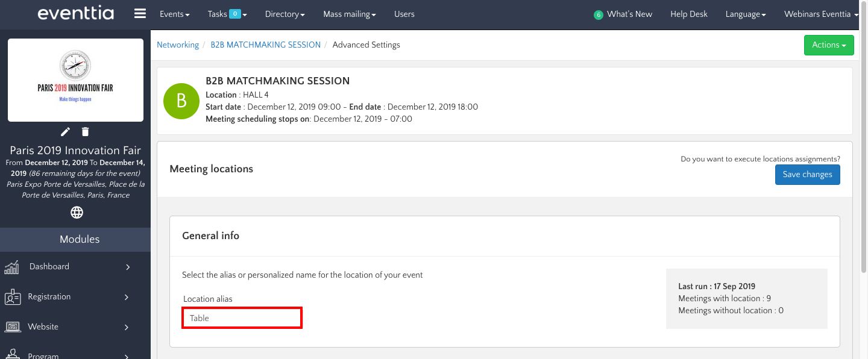Open the green Actions dropdown
The height and width of the screenshot is (359, 868).
[x=829, y=45]
